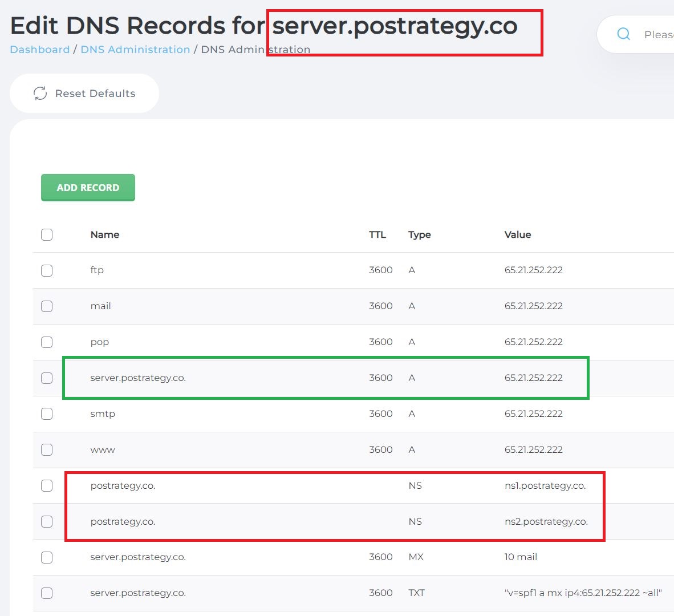Check the www record checkbox
The height and width of the screenshot is (616, 674).
47,449
